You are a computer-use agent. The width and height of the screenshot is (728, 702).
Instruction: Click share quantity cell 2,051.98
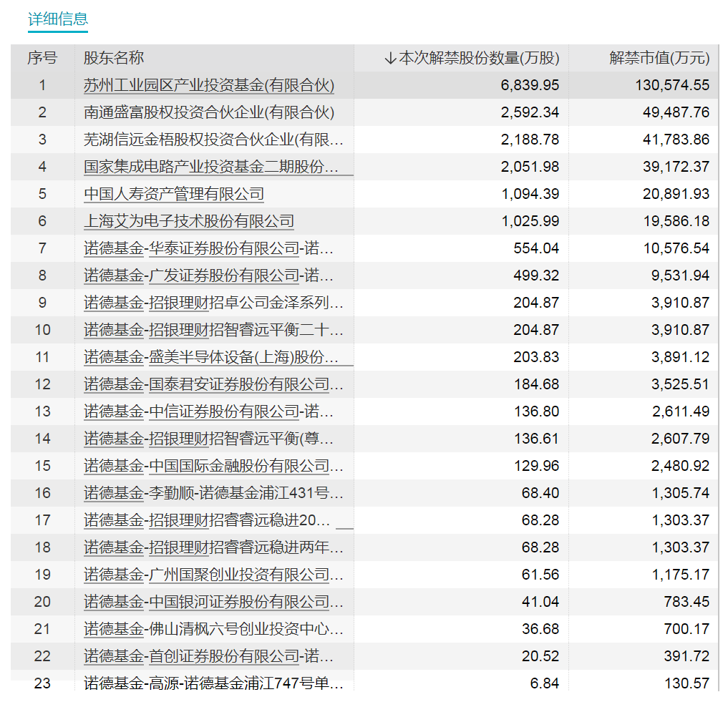tap(530, 167)
